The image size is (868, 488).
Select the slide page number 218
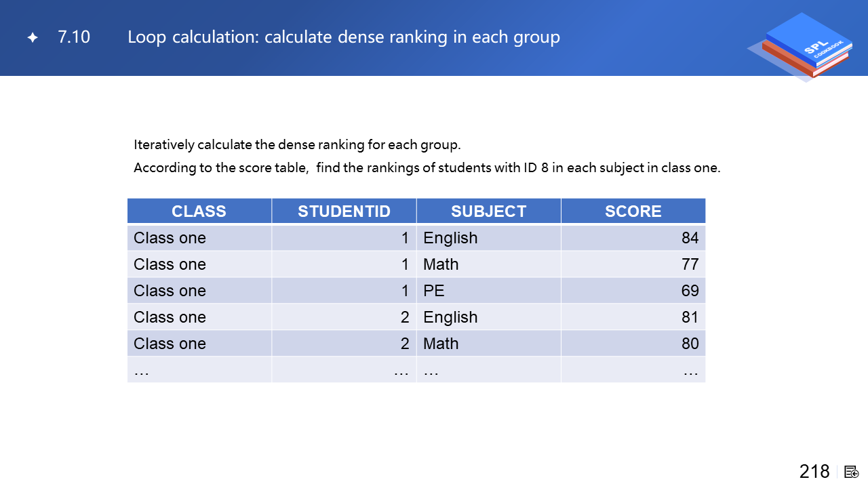pyautogui.click(x=814, y=472)
